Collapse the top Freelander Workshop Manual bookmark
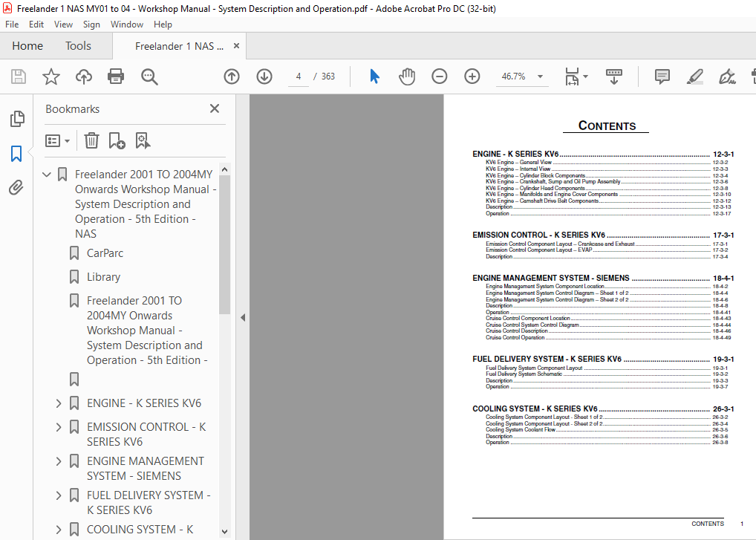Viewport: 756px width, 540px height. click(x=46, y=175)
